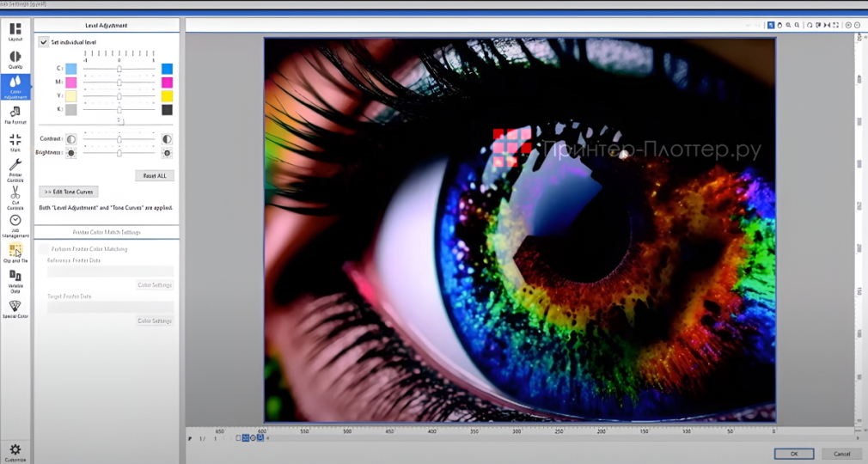Open the Layout settings panel

click(x=15, y=31)
